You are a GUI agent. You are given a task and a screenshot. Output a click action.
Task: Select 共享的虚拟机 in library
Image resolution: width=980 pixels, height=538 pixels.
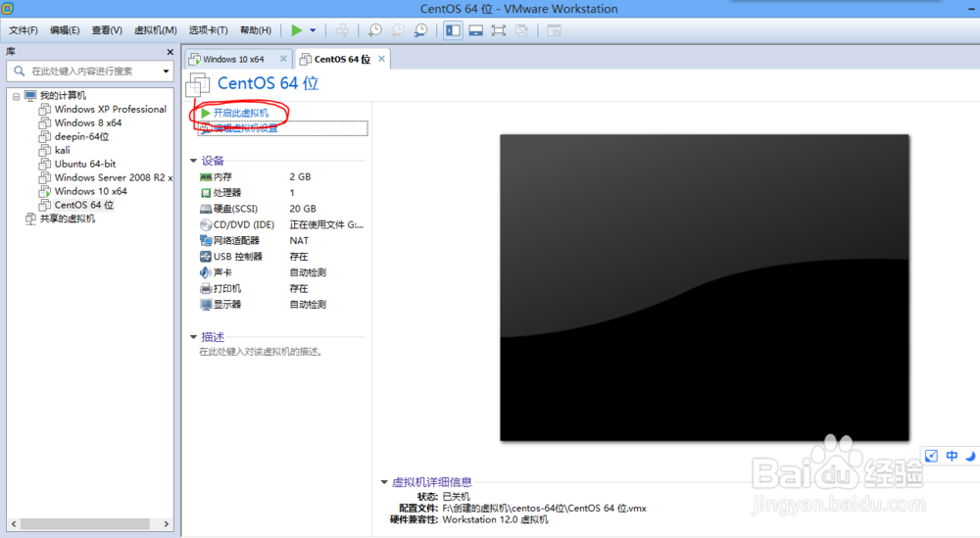pyautogui.click(x=68, y=219)
